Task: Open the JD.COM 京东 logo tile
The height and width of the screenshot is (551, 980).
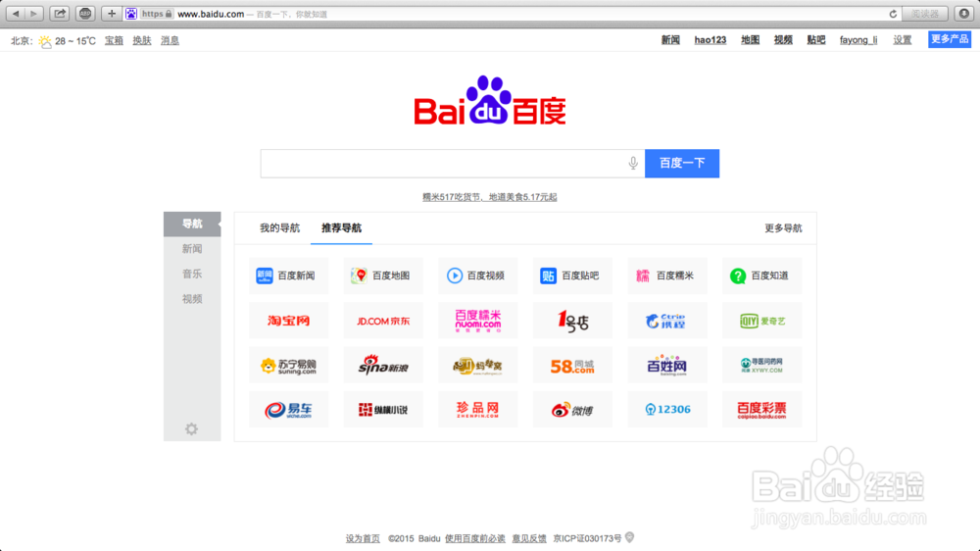Action: click(383, 321)
